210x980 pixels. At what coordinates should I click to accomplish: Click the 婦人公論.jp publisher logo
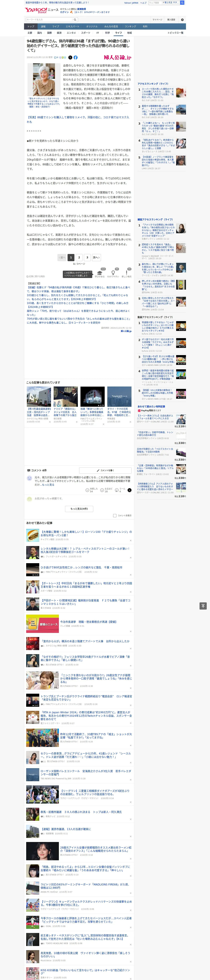[117, 57]
